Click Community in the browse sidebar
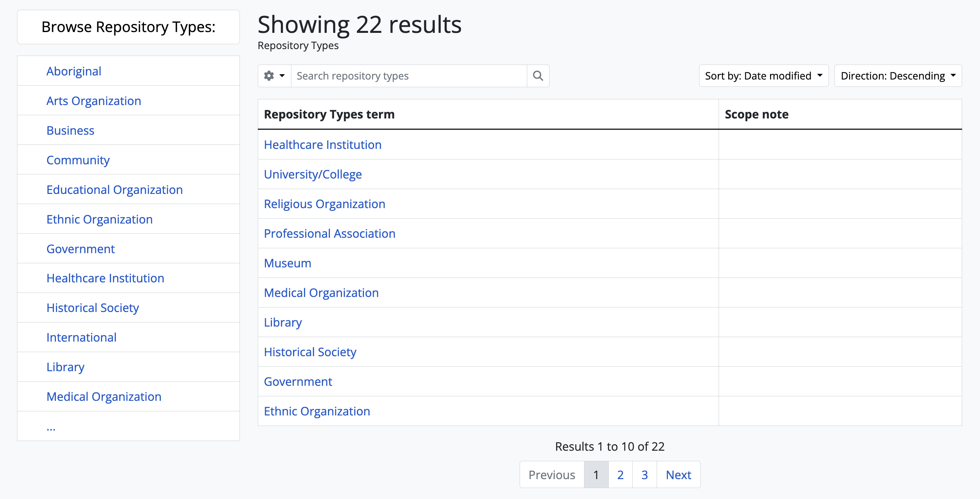 (x=78, y=160)
